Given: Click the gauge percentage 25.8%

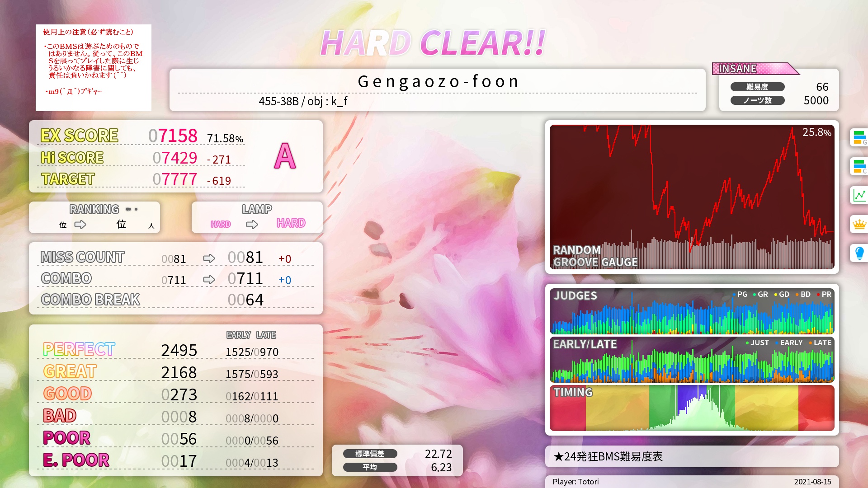Looking at the screenshot, I should tap(816, 132).
